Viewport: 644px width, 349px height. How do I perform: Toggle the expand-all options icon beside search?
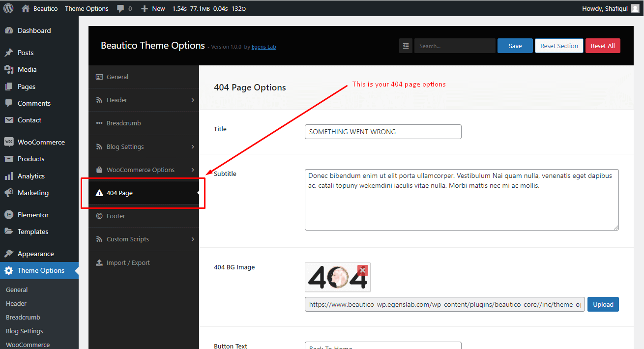click(x=406, y=46)
